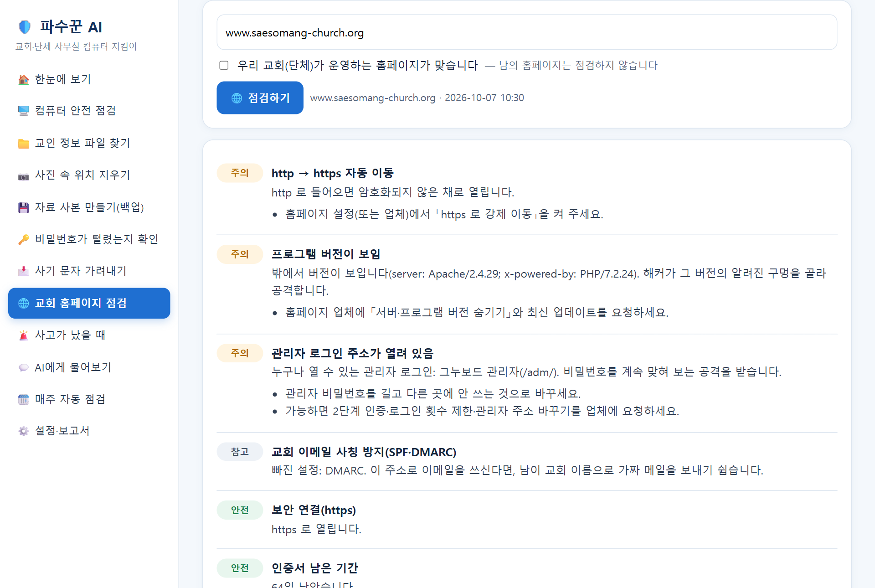Screen dimensions: 875x588
Task: Check the 우리 교회가 운영하는 홈페이지 checkbox
Action: pyautogui.click(x=224, y=66)
